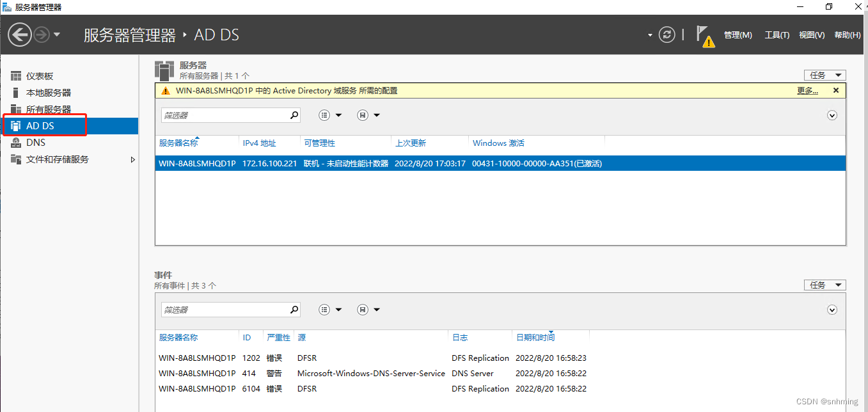Sort by 上次更新 column header
This screenshot has width=868, height=412.
pos(410,143)
